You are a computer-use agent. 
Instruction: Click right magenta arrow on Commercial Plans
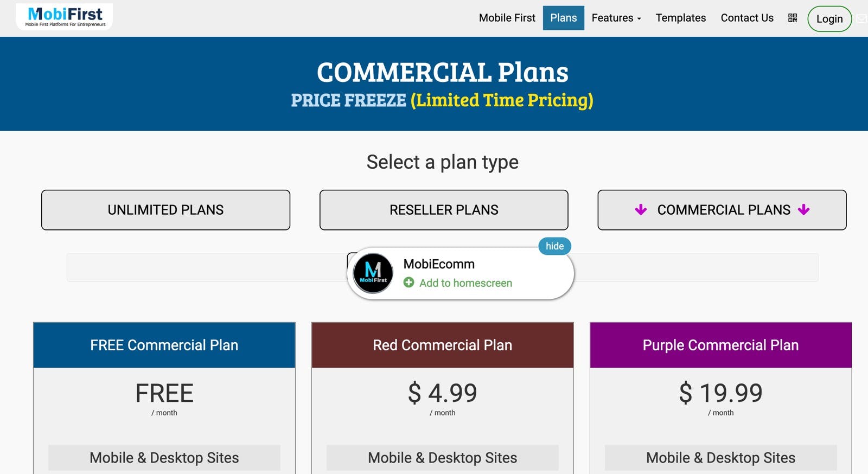click(804, 210)
